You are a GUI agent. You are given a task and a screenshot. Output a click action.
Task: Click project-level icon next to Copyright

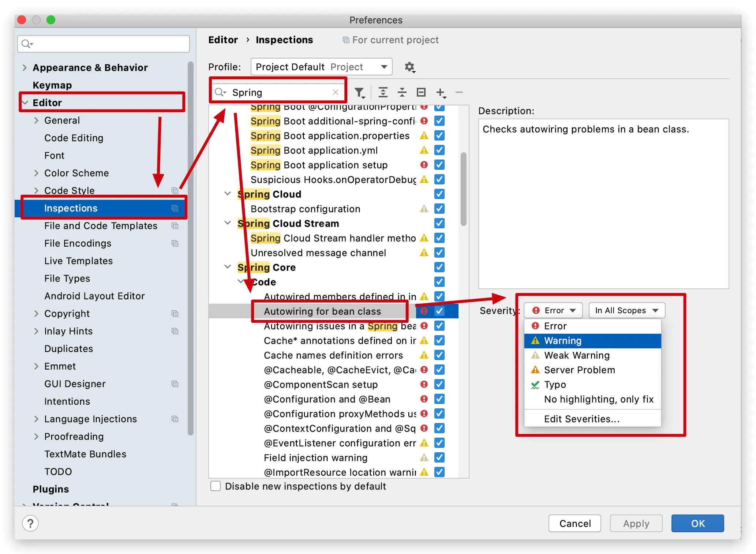pos(175,314)
